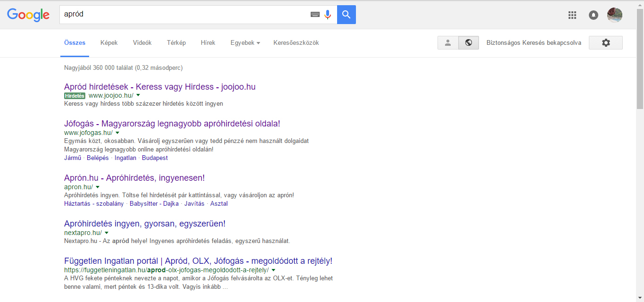Image resolution: width=644 pixels, height=302 pixels.
Task: Open the settings gear menu
Action: [606, 42]
